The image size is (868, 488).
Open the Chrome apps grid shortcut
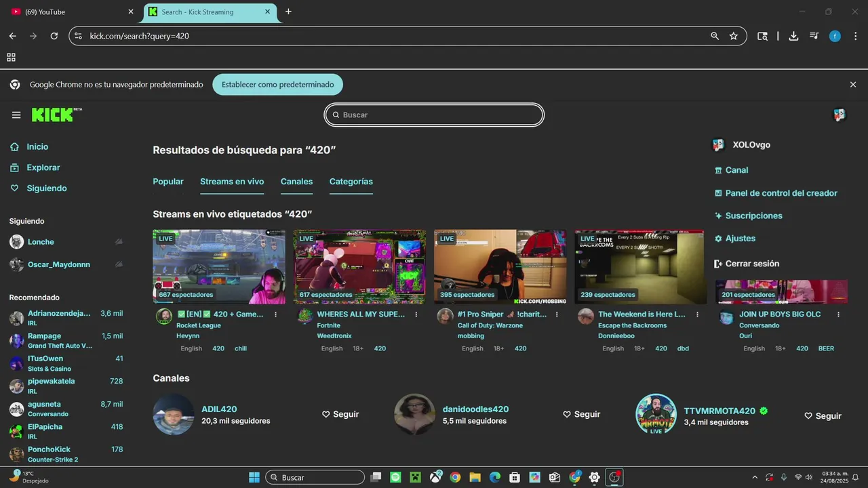pos(11,58)
